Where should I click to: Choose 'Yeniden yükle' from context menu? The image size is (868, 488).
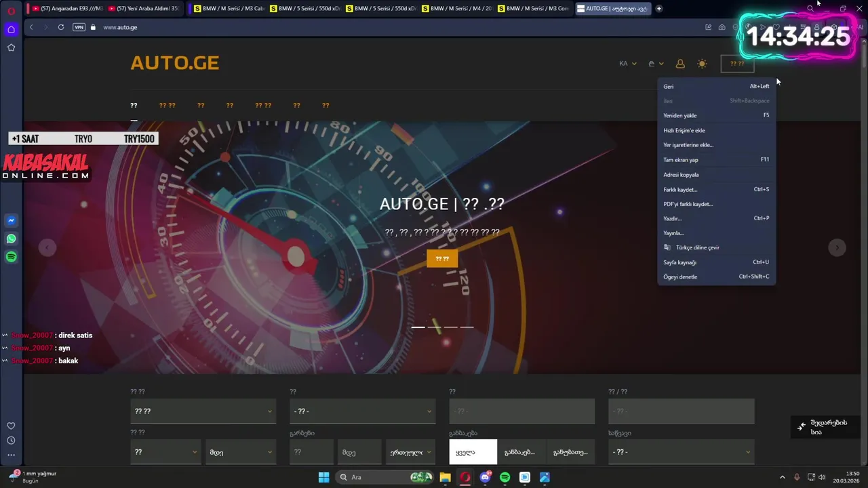tap(716, 115)
